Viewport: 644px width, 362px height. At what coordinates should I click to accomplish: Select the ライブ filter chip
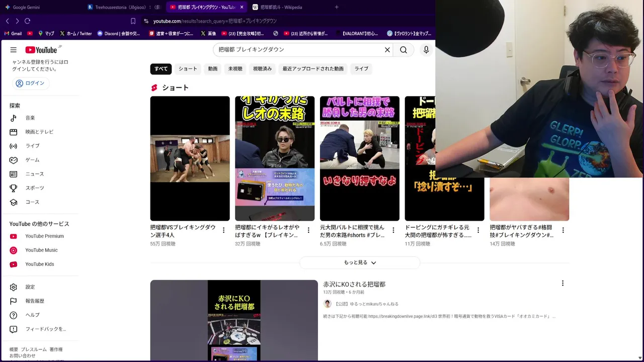[361, 69]
